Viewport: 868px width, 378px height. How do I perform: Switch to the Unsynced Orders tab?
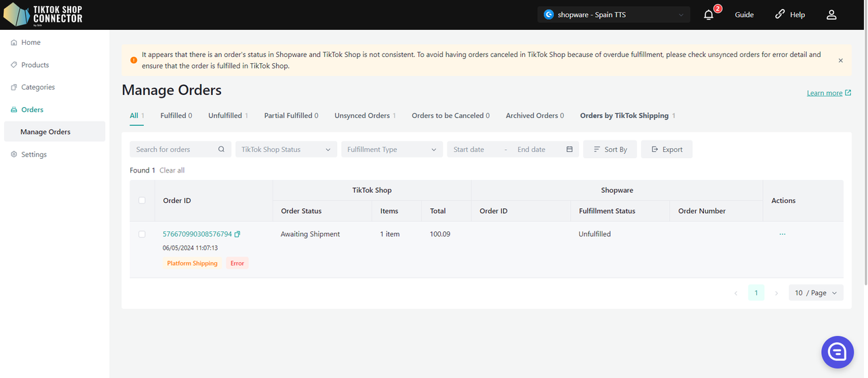click(362, 115)
